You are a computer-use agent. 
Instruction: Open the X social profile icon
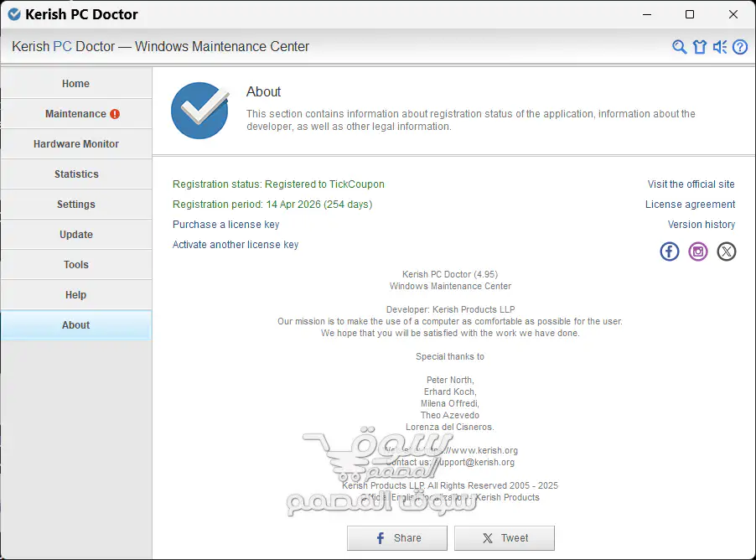click(x=726, y=251)
